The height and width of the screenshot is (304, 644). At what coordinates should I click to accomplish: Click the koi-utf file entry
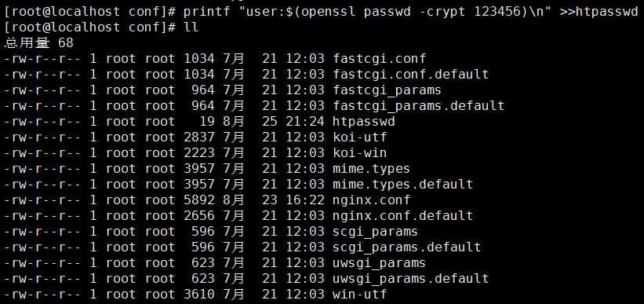point(360,137)
